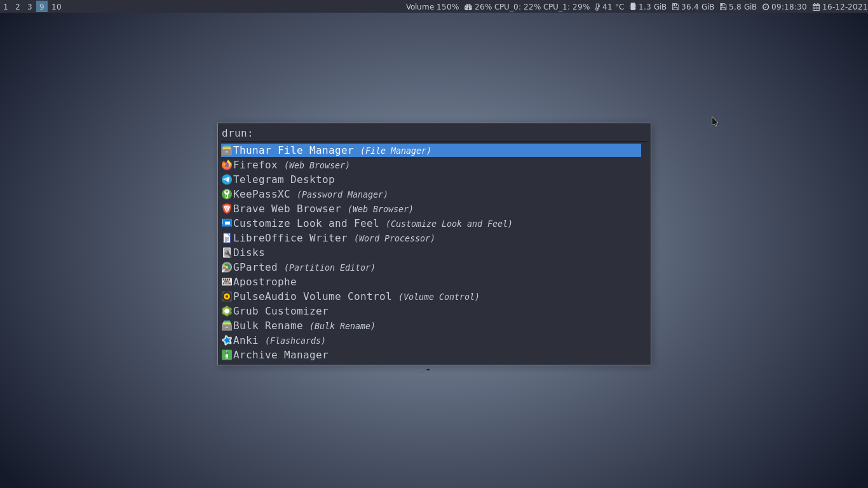
Task: Click the Volume 150% status text
Action: click(432, 7)
